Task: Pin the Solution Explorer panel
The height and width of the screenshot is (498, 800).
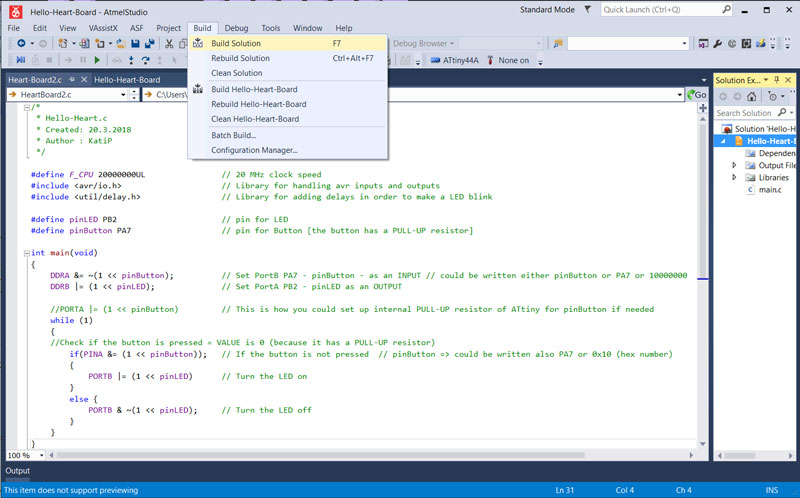Action: pos(777,80)
